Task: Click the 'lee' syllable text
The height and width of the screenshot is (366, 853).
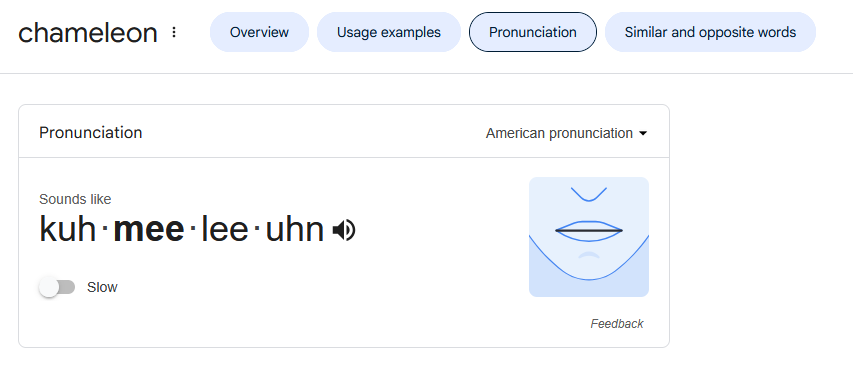Action: (x=225, y=229)
